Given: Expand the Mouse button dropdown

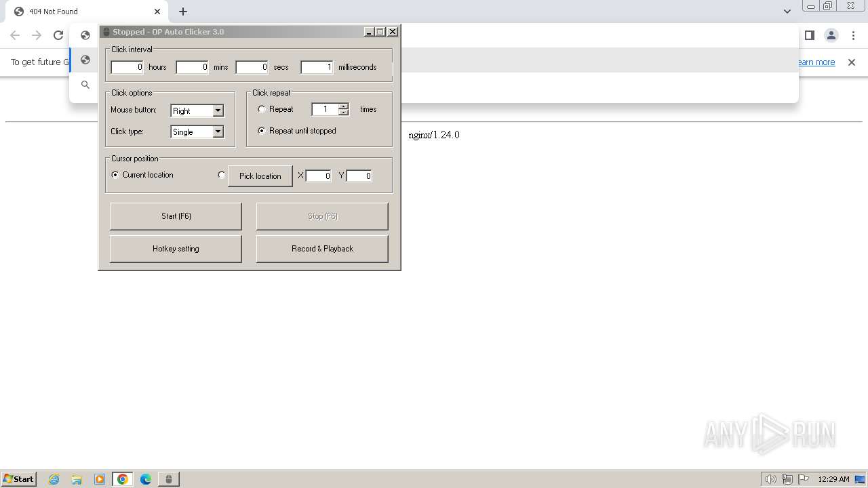Looking at the screenshot, I should pos(218,110).
